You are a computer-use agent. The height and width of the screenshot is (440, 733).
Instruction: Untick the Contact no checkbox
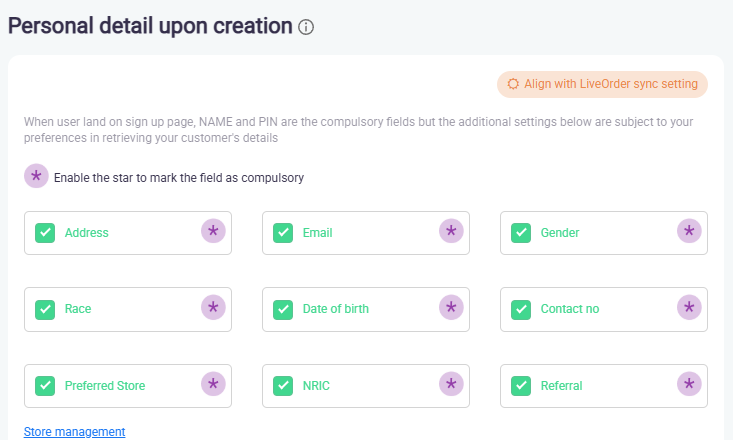[x=521, y=309]
